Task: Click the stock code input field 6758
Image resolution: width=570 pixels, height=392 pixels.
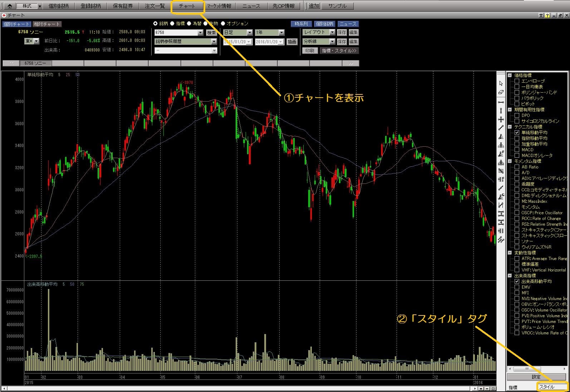Action: coord(176,33)
